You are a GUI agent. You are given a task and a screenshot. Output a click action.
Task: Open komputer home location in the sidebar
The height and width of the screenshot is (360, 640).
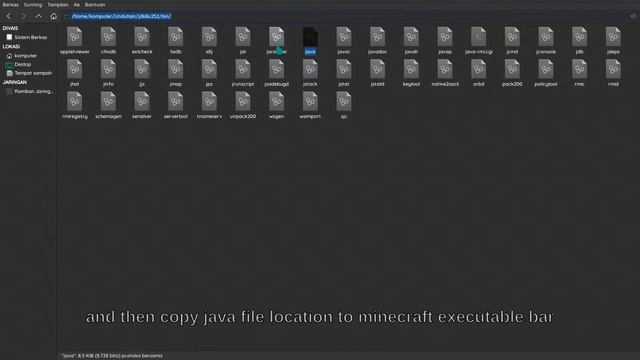tap(22, 56)
